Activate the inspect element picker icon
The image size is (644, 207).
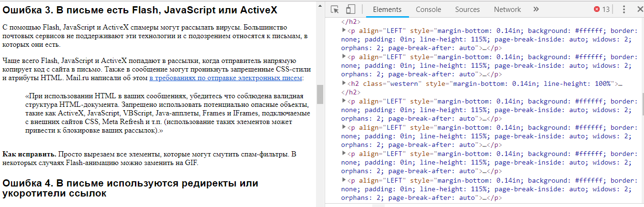(335, 9)
